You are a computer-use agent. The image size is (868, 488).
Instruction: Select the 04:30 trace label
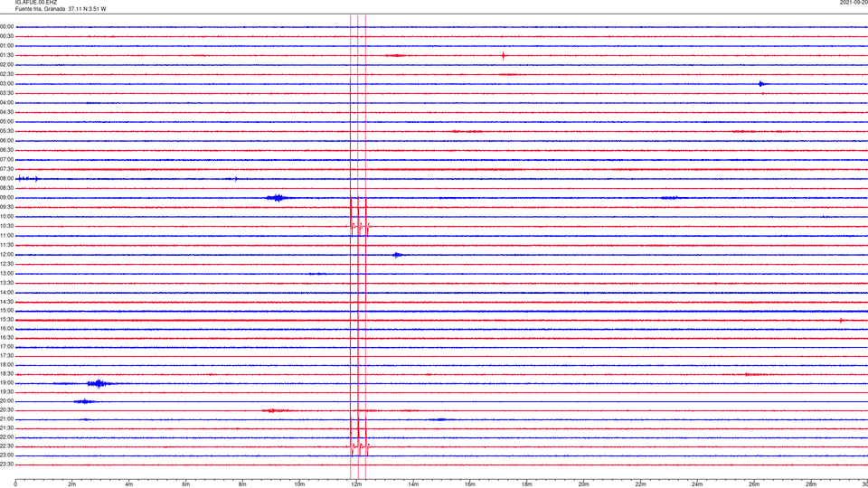coord(6,112)
